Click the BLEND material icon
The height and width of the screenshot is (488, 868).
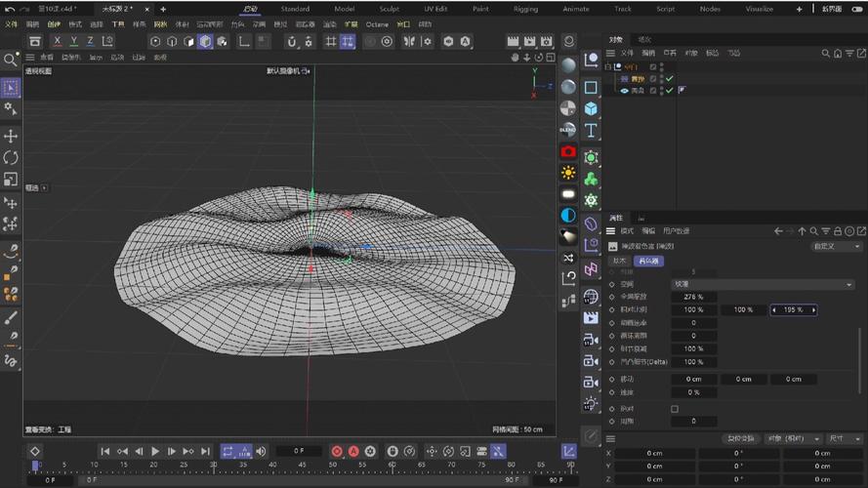pyautogui.click(x=568, y=130)
